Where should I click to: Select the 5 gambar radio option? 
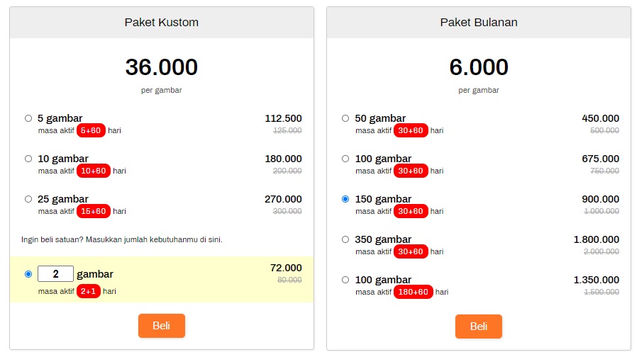click(x=28, y=118)
